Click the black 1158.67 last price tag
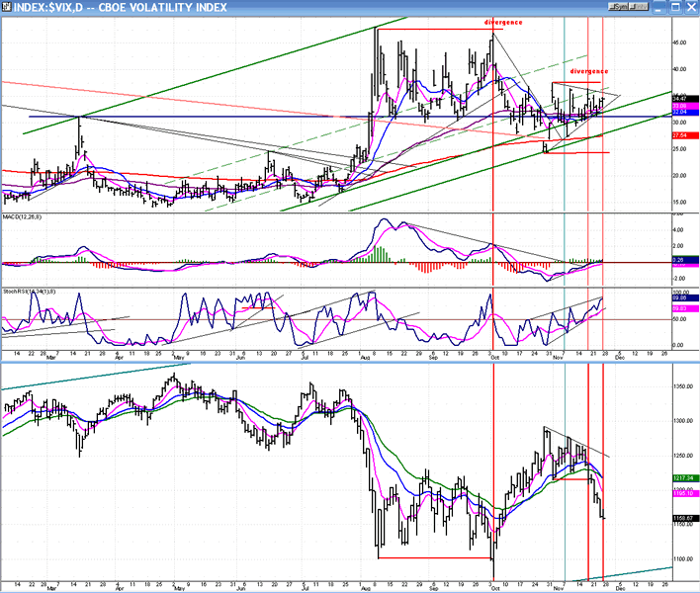 point(679,518)
